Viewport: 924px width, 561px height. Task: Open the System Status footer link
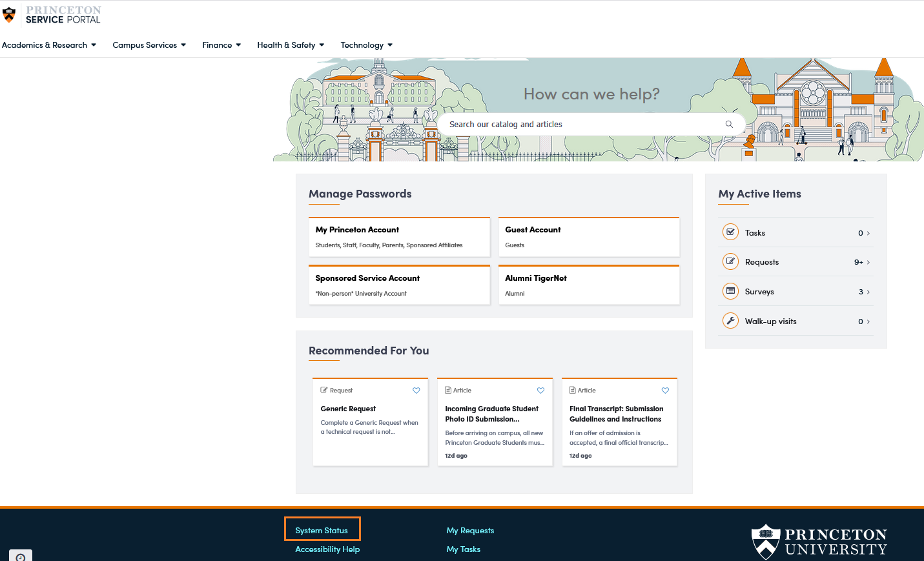pos(322,530)
